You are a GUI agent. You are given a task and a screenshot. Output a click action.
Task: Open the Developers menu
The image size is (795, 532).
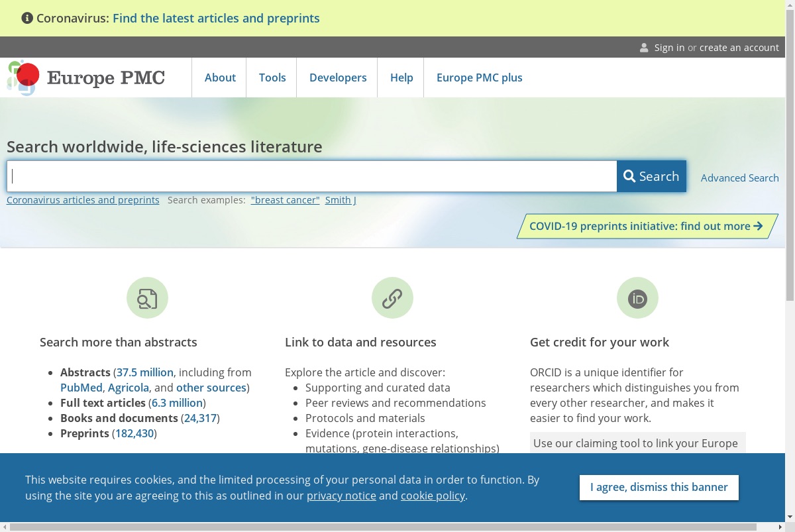(x=338, y=78)
